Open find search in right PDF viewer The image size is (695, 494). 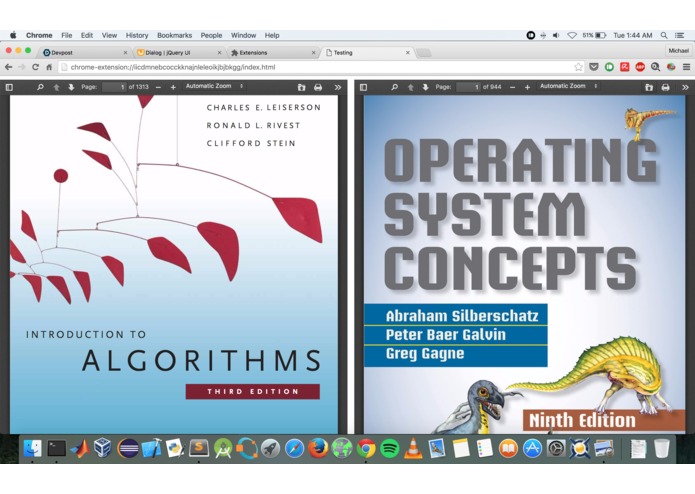(394, 87)
